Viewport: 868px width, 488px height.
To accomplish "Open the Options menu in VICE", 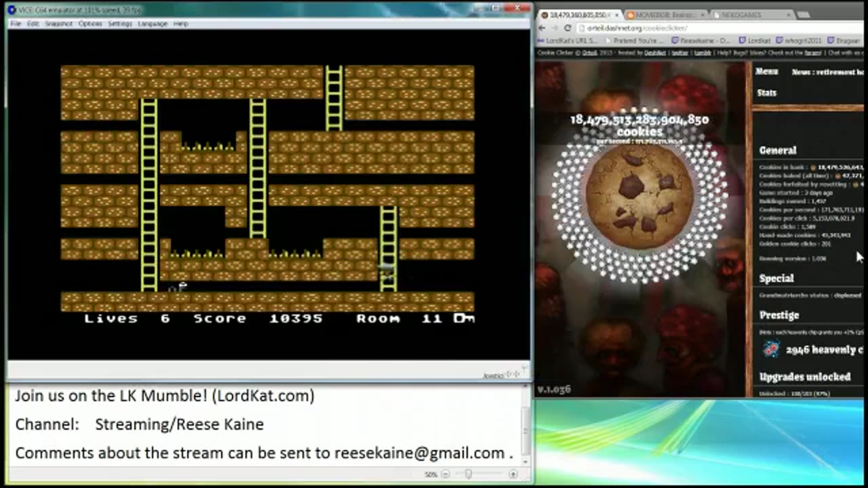I will click(x=90, y=23).
